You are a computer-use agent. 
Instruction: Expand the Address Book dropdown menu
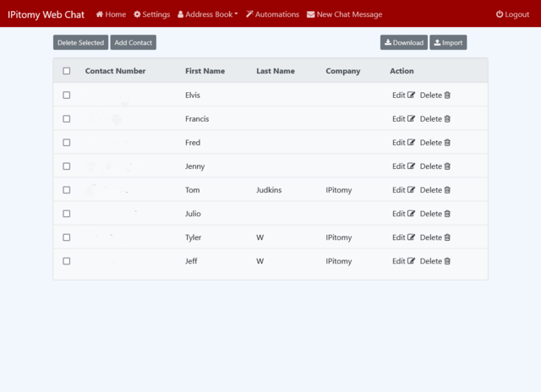pos(207,14)
